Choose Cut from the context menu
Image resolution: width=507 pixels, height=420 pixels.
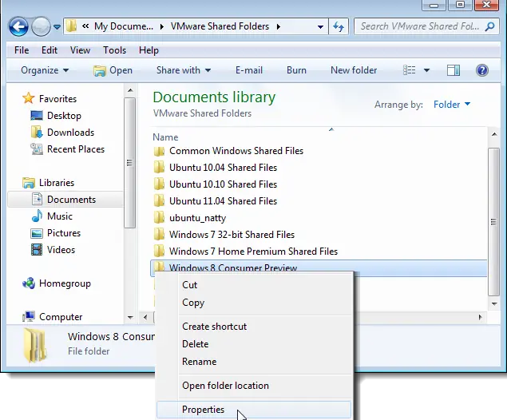pyautogui.click(x=255, y=285)
